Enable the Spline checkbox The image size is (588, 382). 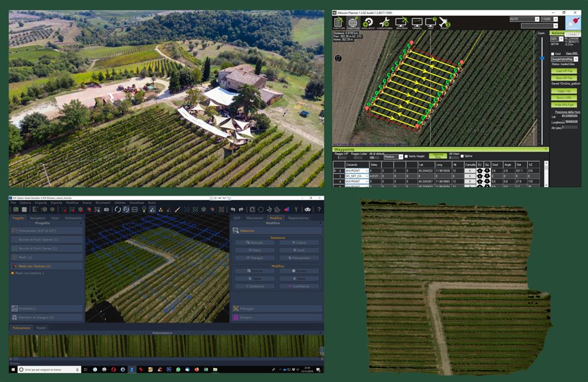coord(462,156)
